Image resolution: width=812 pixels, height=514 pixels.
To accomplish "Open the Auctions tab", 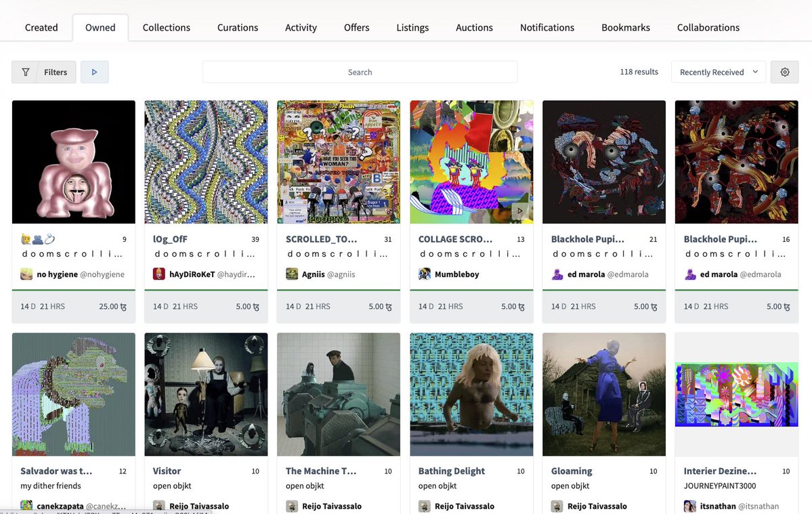I will point(474,28).
